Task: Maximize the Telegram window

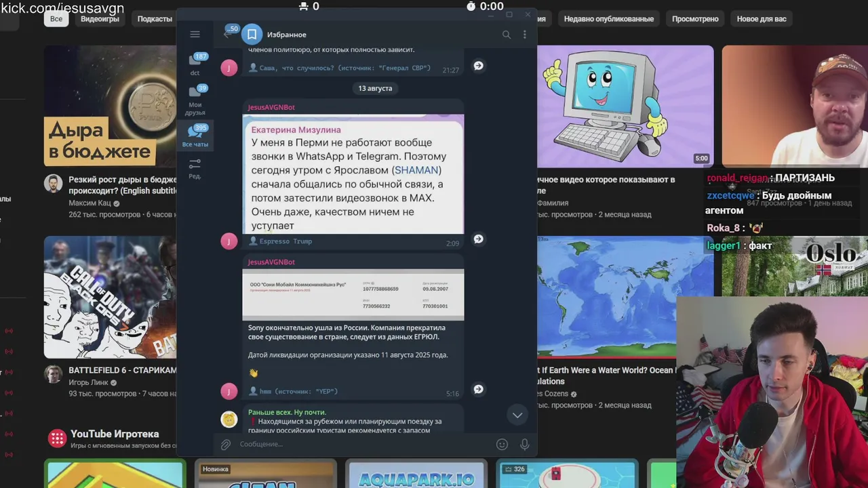Action: 509,14
